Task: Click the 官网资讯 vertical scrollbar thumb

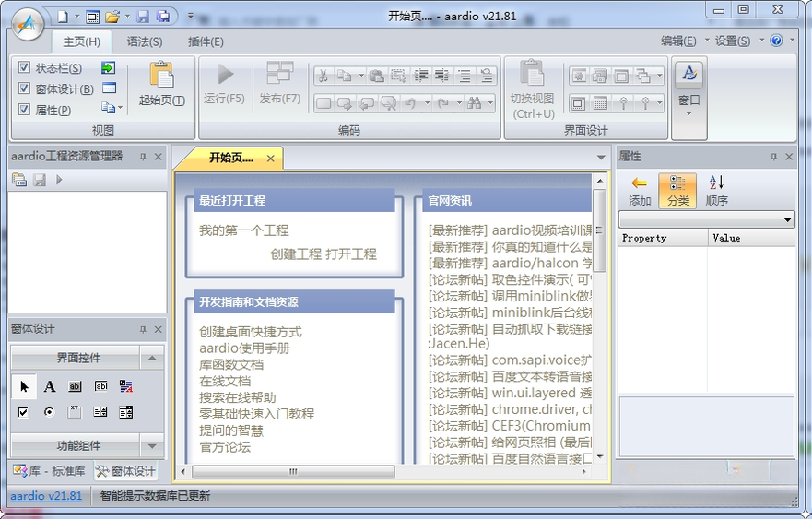Action: tap(600, 230)
